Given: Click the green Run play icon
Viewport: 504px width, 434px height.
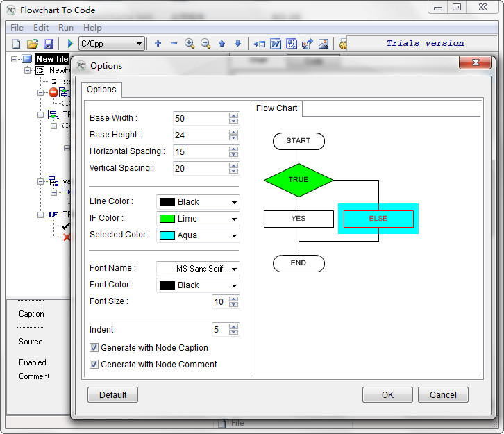Looking at the screenshot, I should click(x=70, y=43).
